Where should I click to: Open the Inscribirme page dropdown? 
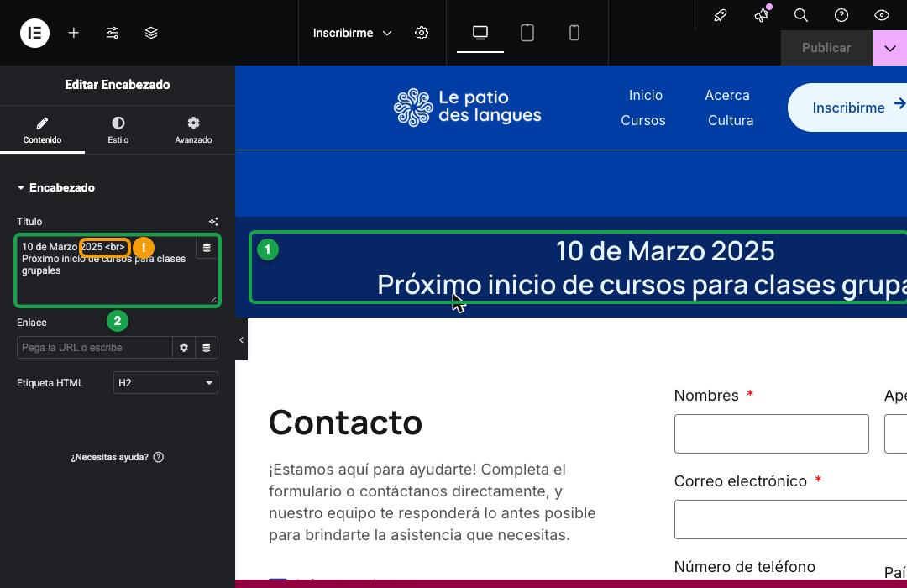[x=352, y=33]
